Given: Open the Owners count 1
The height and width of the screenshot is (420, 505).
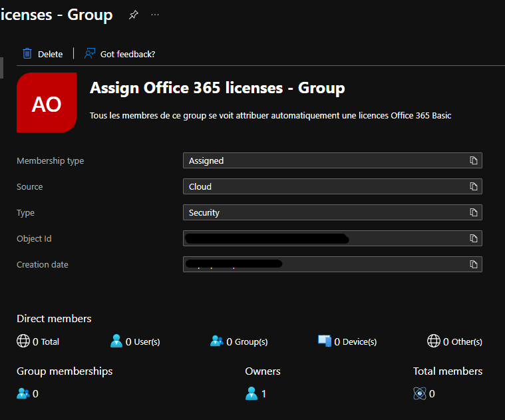Looking at the screenshot, I should click(x=263, y=393).
